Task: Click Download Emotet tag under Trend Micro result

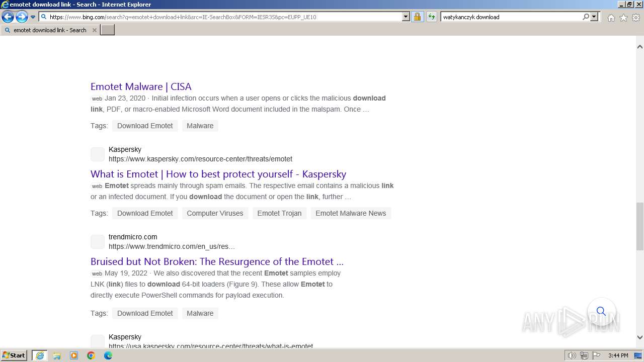Action: point(145,313)
